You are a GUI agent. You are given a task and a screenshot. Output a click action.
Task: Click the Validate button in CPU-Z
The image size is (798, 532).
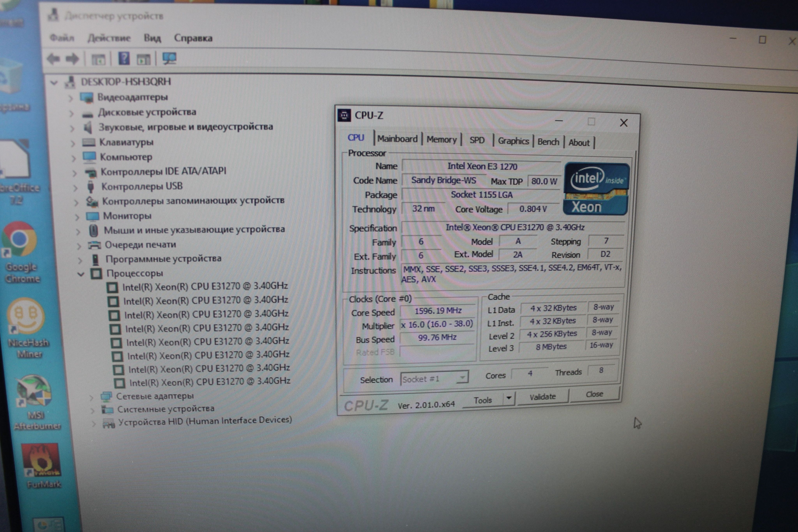[x=543, y=396]
